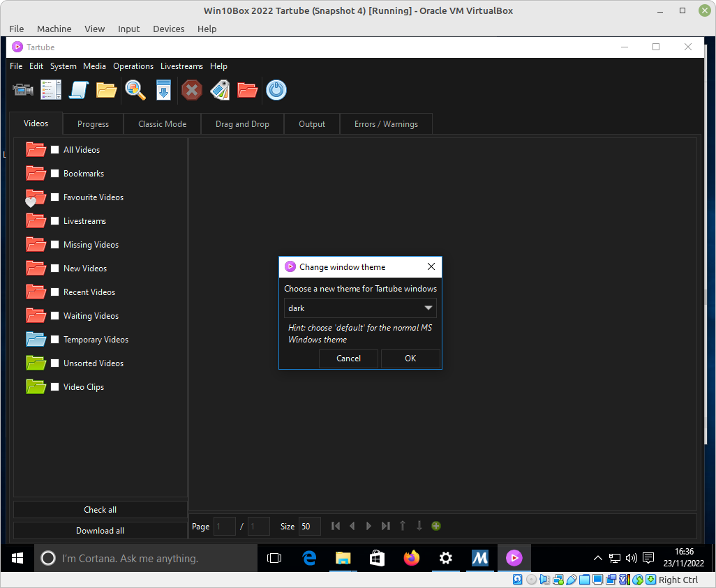Tick the All Videos checkbox
The image size is (716, 588).
pyautogui.click(x=55, y=150)
